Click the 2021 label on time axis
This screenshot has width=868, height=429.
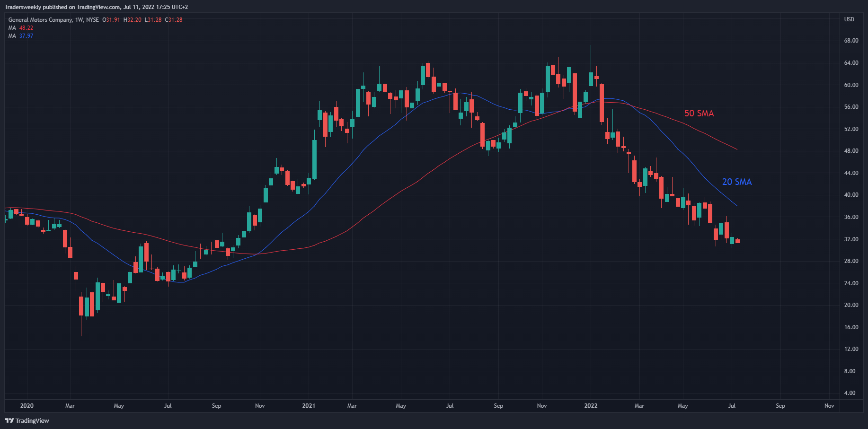point(309,406)
